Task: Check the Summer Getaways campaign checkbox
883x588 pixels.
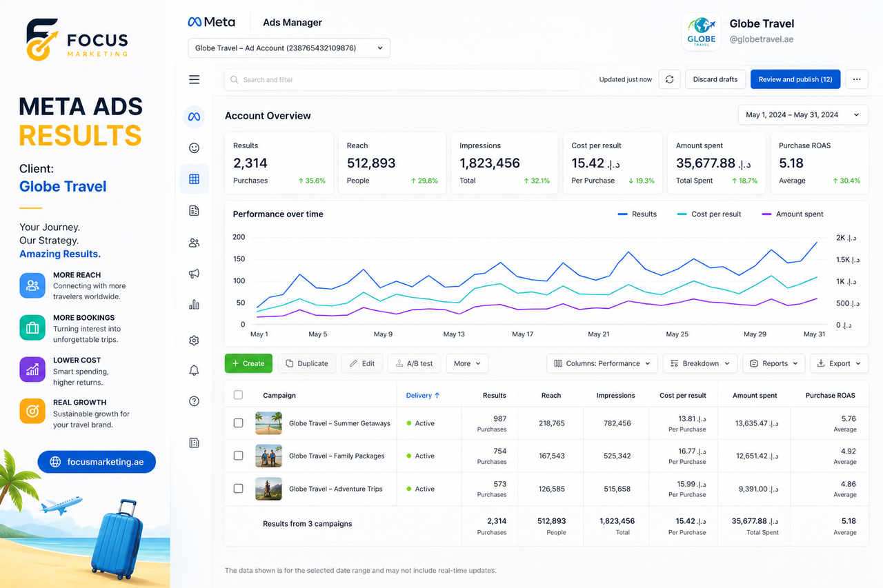Action: click(238, 423)
